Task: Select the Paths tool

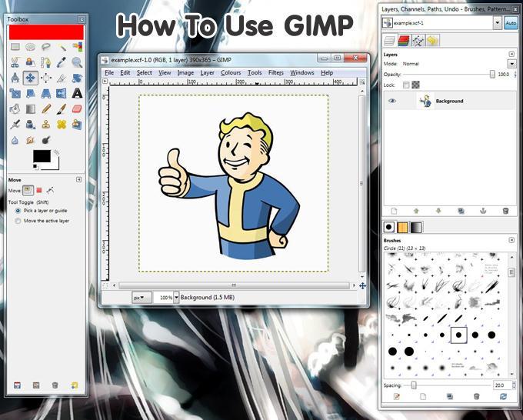Action: pos(45,62)
